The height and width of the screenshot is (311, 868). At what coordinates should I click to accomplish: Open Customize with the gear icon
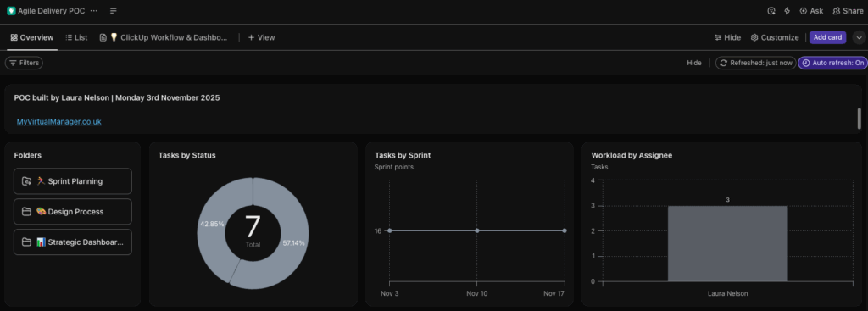click(775, 37)
